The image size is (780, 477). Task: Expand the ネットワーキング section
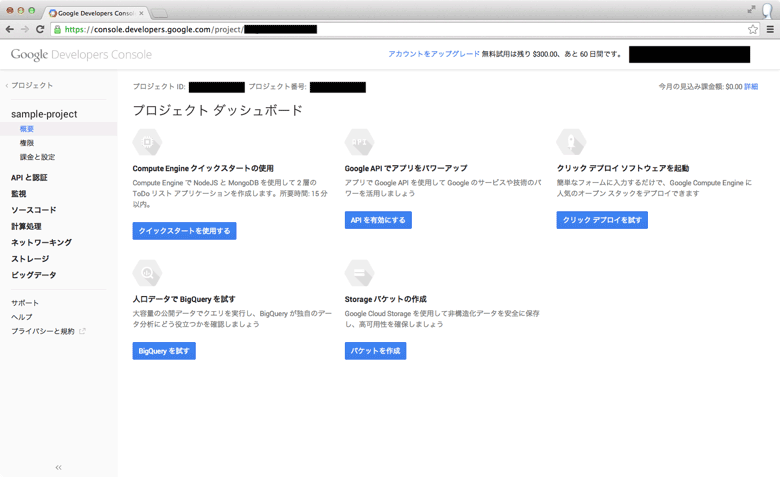[41, 243]
